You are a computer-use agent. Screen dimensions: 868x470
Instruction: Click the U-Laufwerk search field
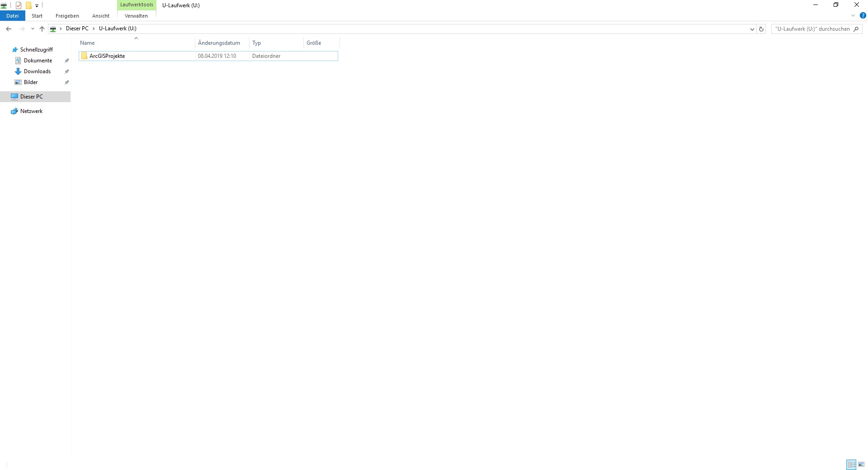pos(812,29)
